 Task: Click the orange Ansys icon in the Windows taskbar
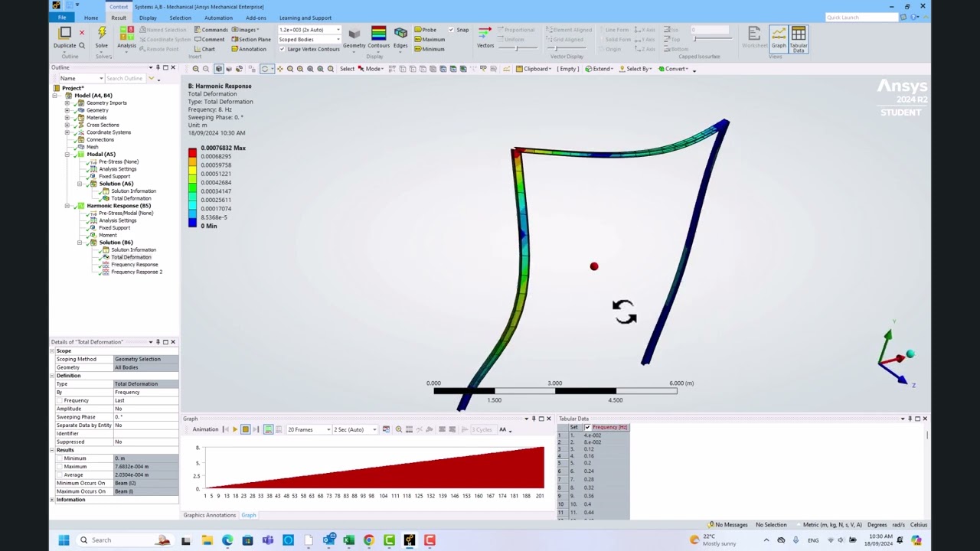pyautogui.click(x=409, y=540)
